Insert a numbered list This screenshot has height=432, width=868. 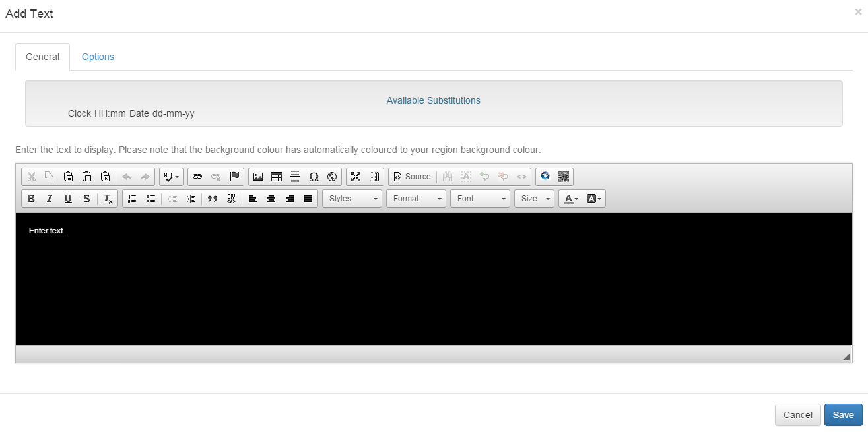(x=132, y=199)
